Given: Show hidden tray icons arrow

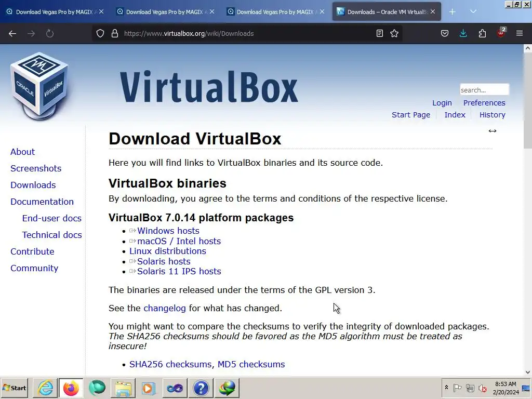Looking at the screenshot, I should pos(446,387).
